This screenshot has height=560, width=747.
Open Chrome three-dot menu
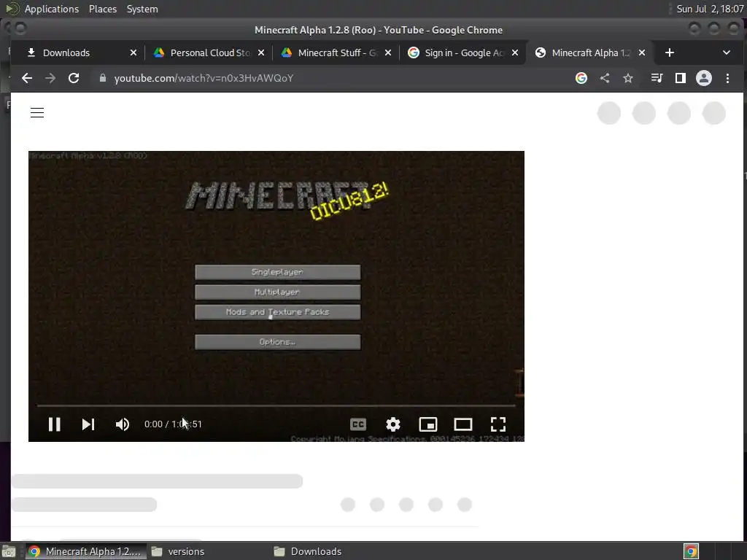click(727, 78)
